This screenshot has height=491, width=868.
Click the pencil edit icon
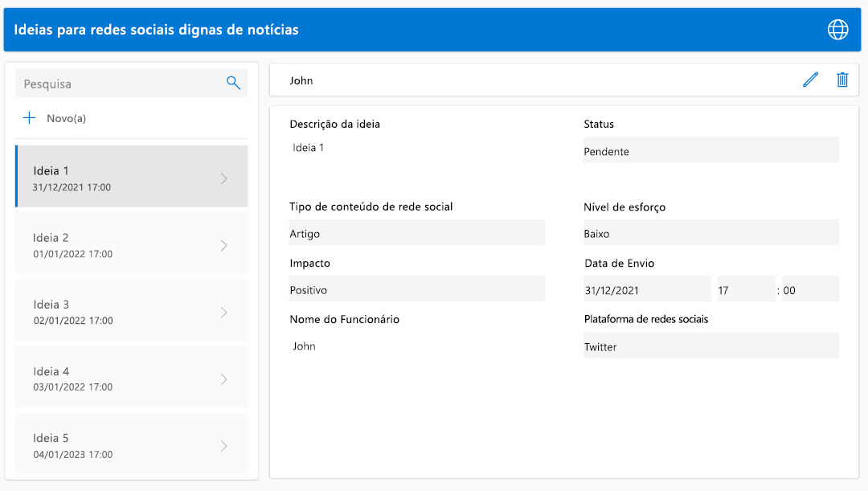point(810,80)
